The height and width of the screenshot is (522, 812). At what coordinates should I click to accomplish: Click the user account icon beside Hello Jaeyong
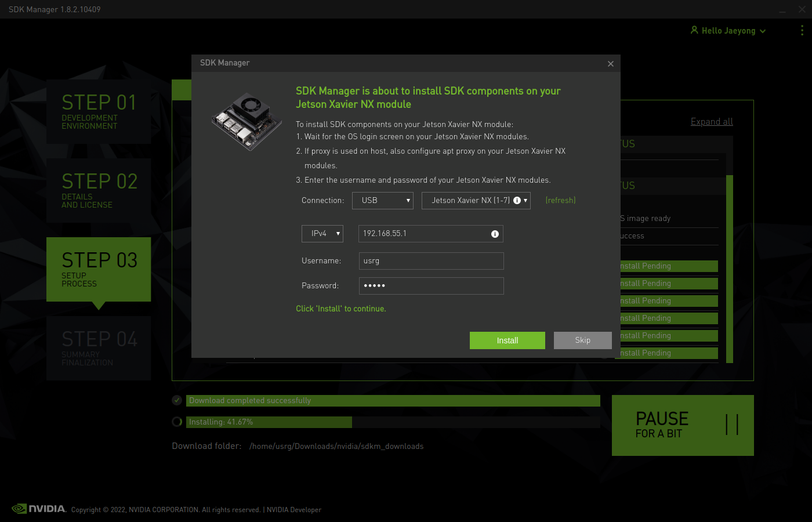pos(694,30)
